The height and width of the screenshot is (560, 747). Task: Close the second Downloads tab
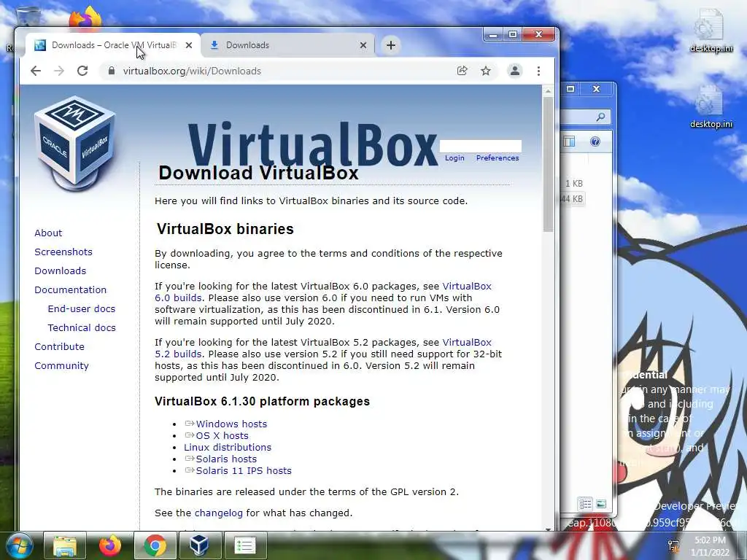coord(363,45)
